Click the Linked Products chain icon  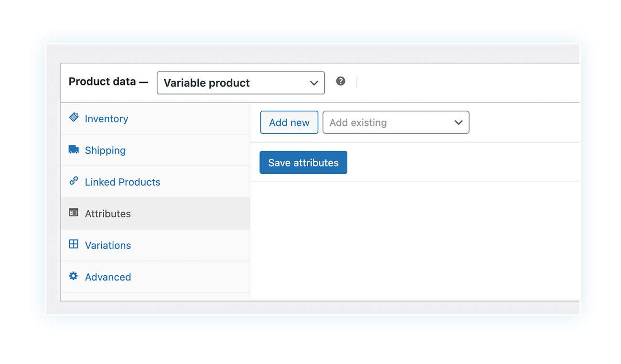[x=74, y=181]
